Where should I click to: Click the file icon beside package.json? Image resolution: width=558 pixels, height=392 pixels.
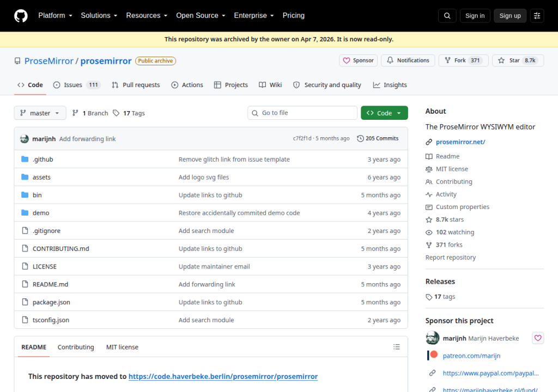click(25, 302)
